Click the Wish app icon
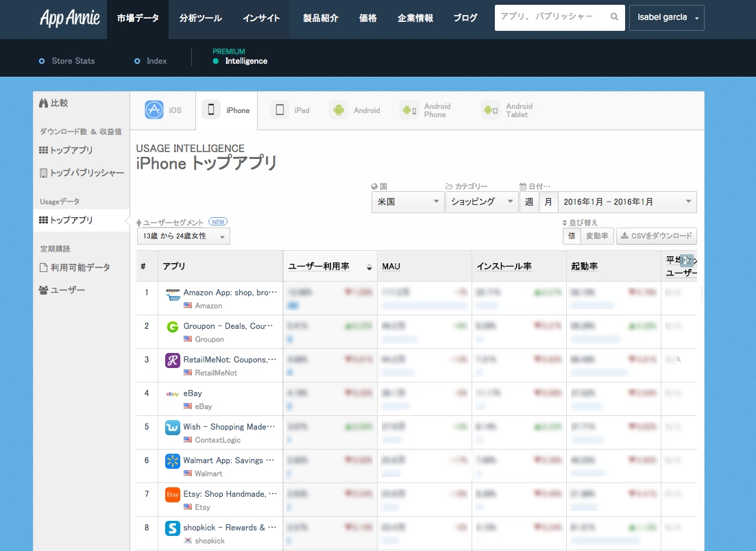 173,428
